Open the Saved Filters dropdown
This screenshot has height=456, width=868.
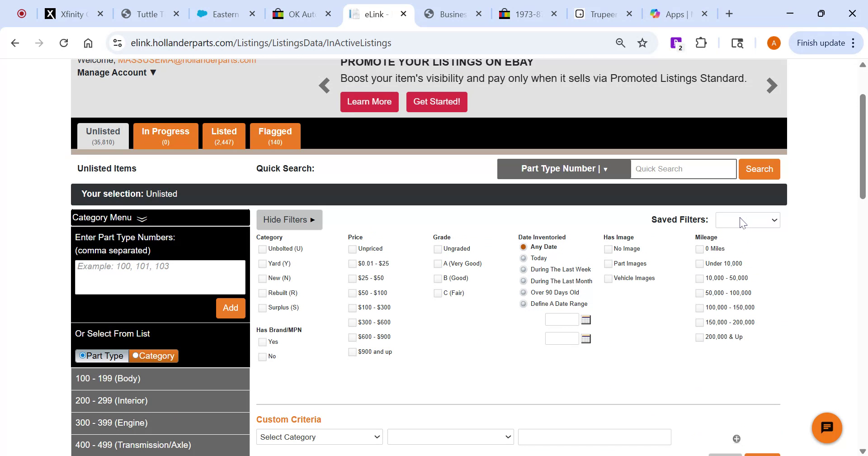748,220
